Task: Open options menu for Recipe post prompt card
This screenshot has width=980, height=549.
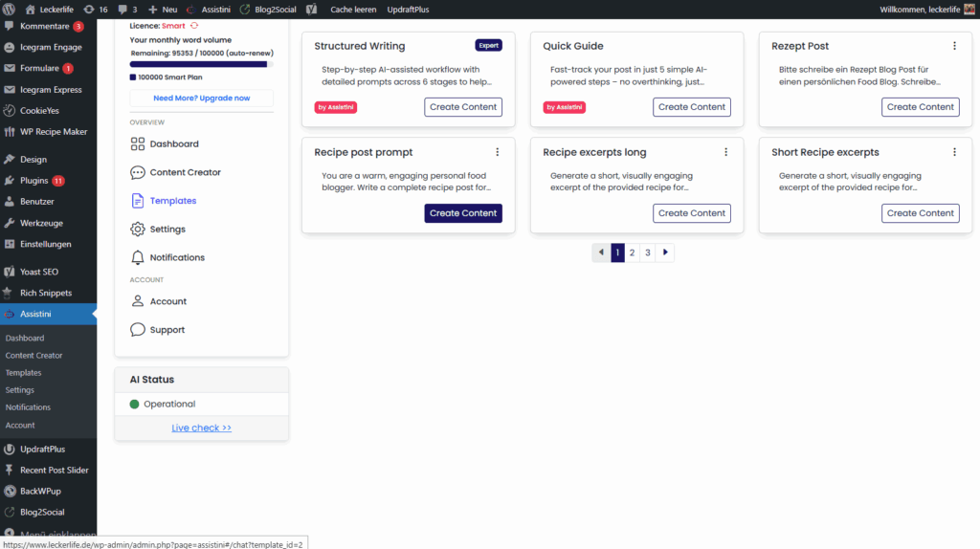Action: (498, 152)
